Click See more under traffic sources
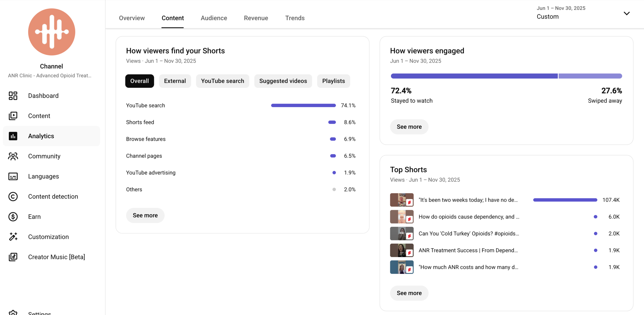The height and width of the screenshot is (315, 644). click(145, 215)
